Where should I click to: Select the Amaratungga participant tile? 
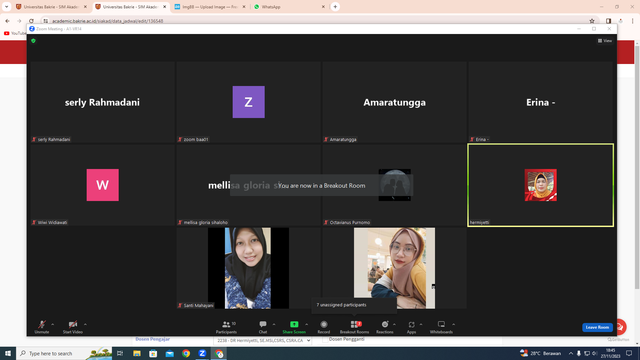pos(394,102)
